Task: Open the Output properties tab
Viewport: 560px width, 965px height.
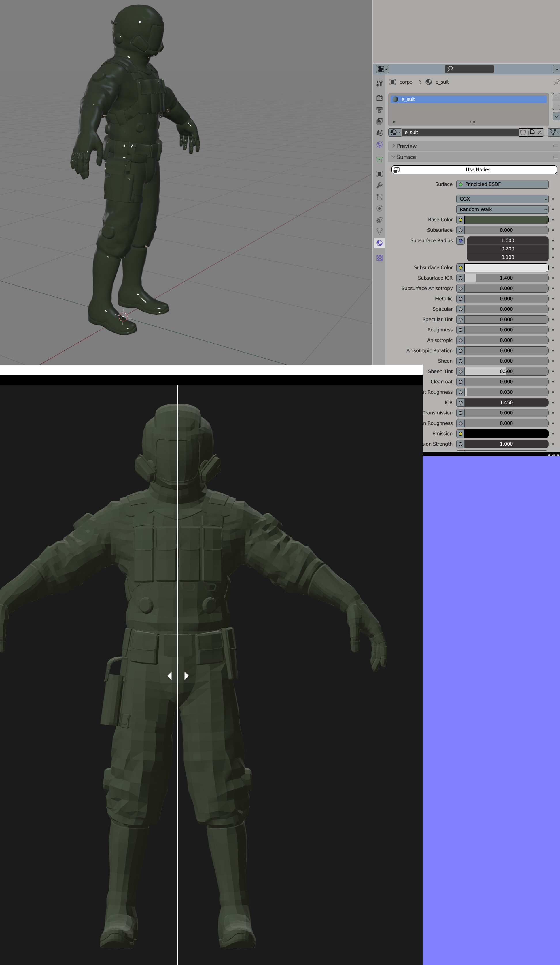Action: click(x=379, y=110)
